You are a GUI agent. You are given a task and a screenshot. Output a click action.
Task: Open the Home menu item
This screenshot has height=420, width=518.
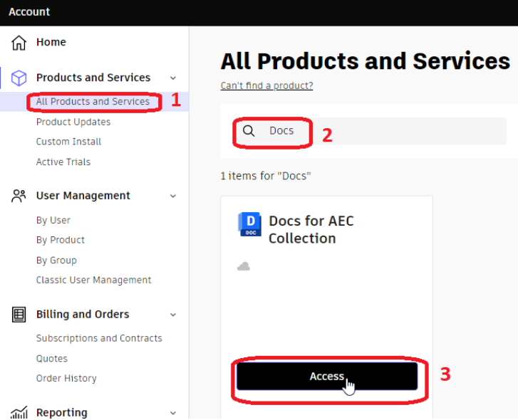(x=51, y=42)
